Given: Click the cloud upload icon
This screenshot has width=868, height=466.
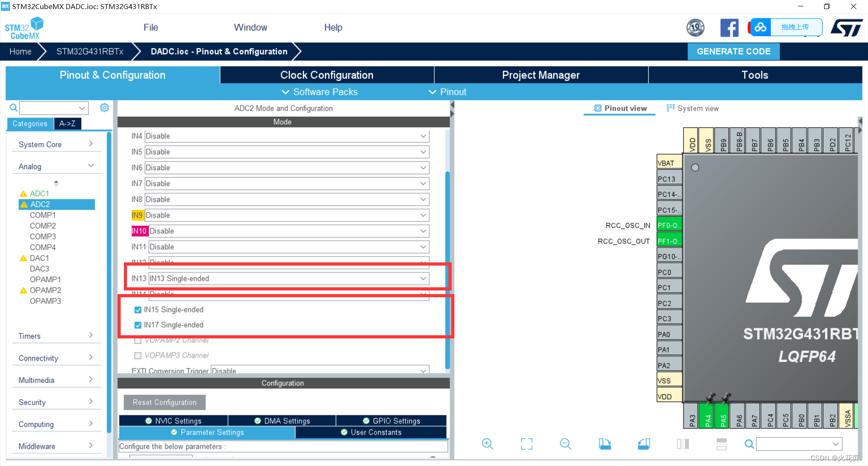Looking at the screenshot, I should click(760, 27).
